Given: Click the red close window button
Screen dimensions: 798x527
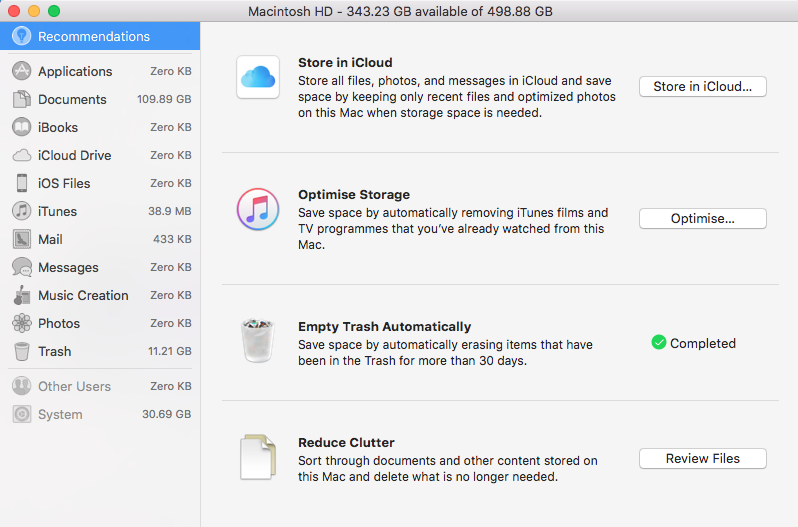Looking at the screenshot, I should [14, 11].
